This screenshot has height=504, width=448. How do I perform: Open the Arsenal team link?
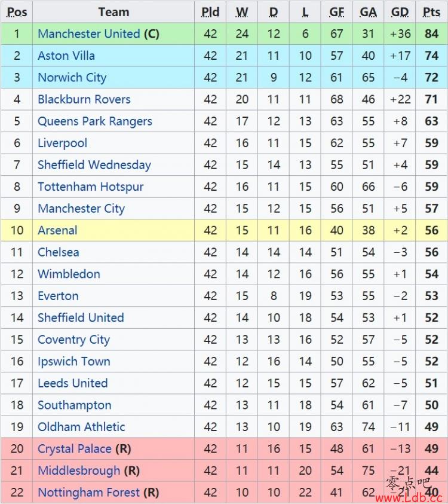[57, 230]
